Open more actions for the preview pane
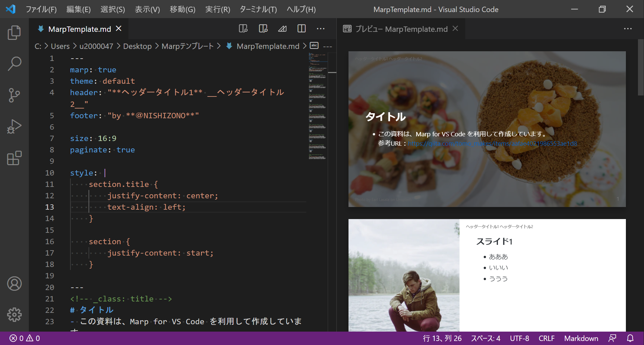Screen dimensions: 644x345 pyautogui.click(x=628, y=29)
